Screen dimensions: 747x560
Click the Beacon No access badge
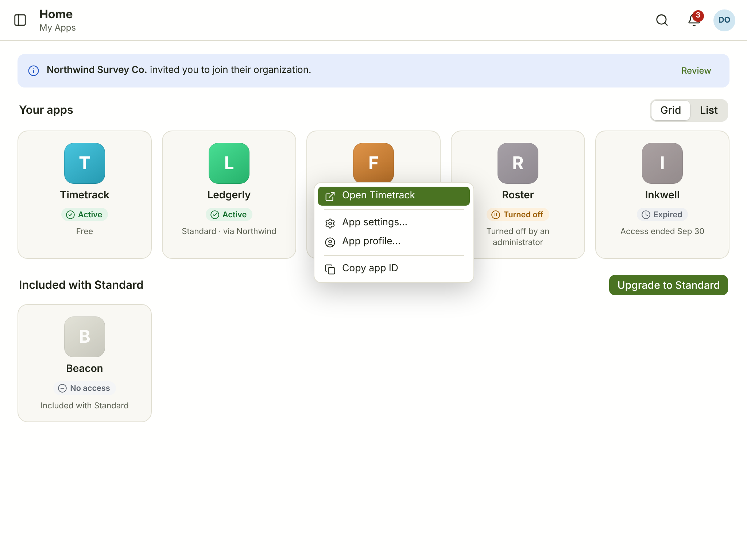[x=85, y=388]
